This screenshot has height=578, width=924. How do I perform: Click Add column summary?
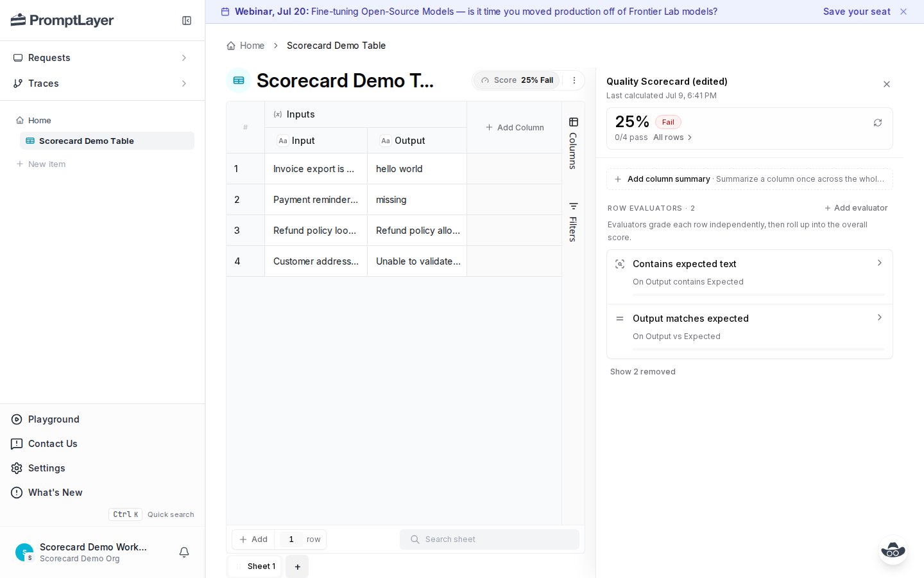coord(749,179)
